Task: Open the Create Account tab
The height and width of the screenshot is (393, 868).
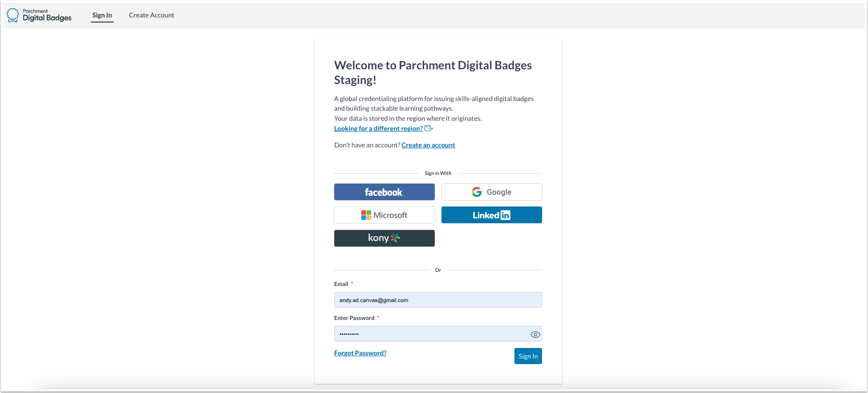Action: (x=151, y=15)
